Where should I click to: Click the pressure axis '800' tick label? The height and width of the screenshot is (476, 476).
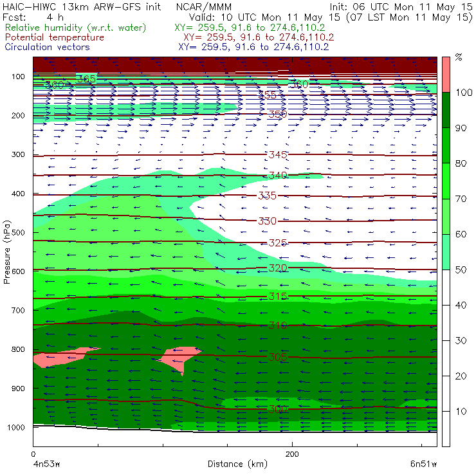18,349
